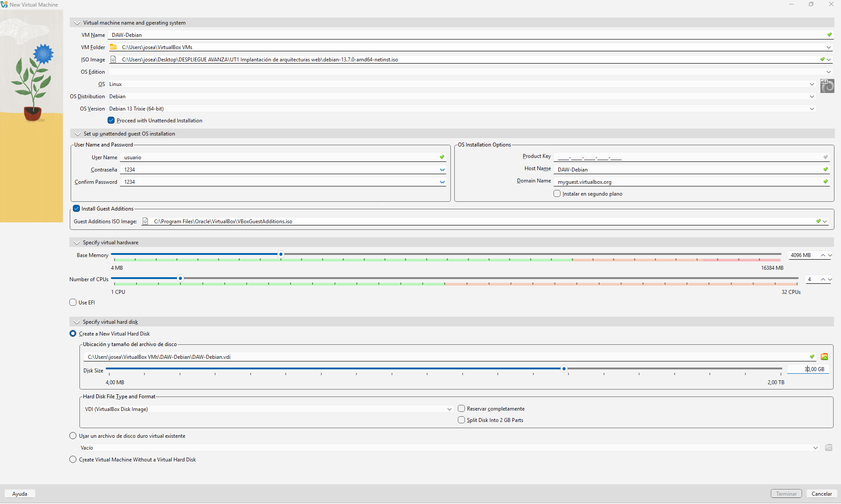This screenshot has width=841, height=504.
Task: Collapse Set up unattended guest OS installation section
Action: [x=78, y=134]
